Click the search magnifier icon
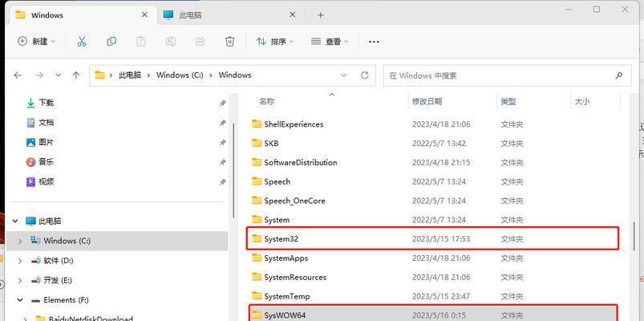Image resolution: width=644 pixels, height=321 pixels. [x=618, y=75]
